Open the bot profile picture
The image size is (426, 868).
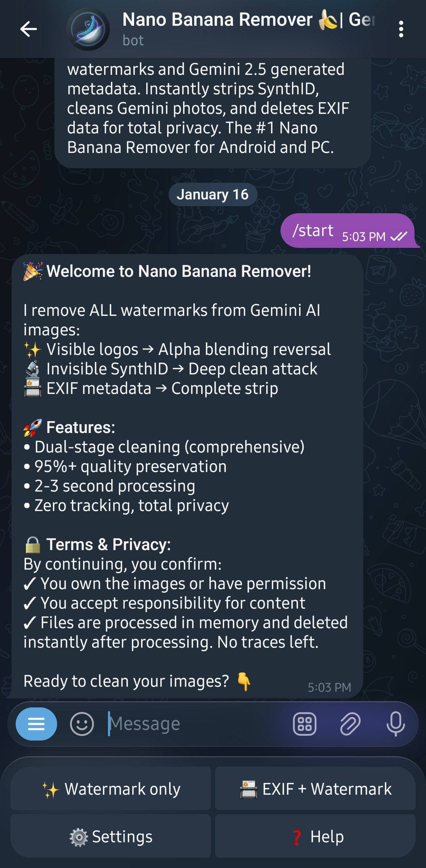coord(88,29)
